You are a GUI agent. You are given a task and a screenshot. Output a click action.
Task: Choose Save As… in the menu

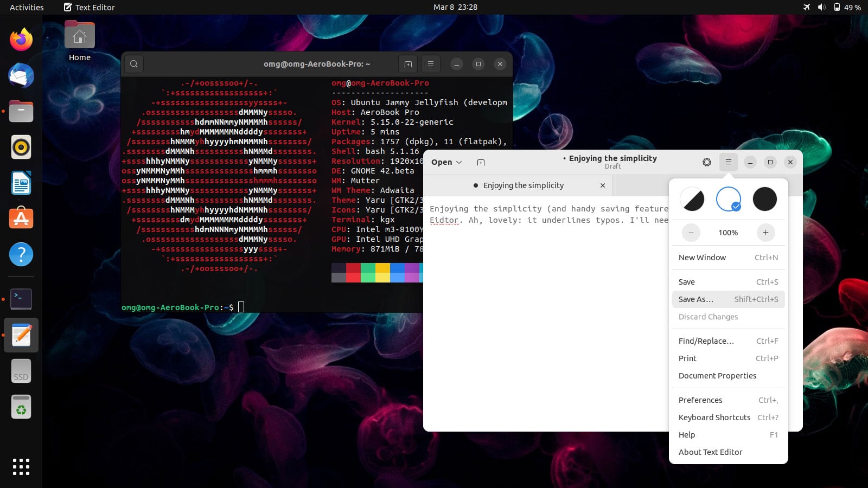(728, 299)
